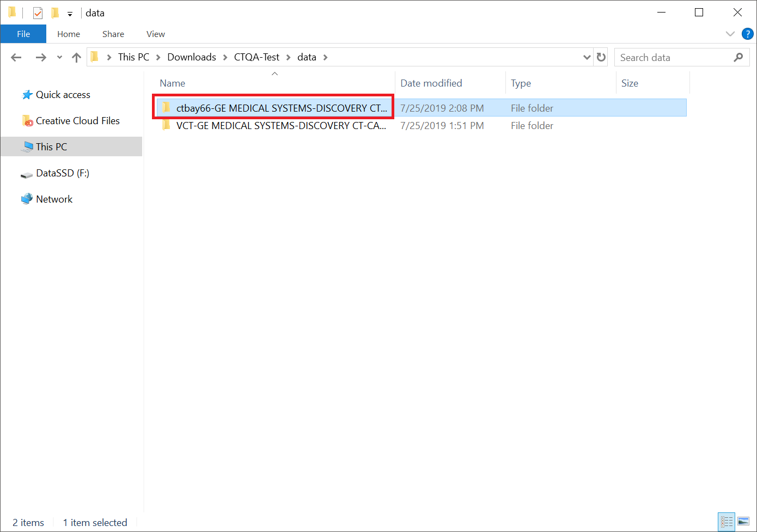Open the Customize Quick Access Toolbar dropdown
Viewport: 757px width, 532px height.
click(70, 14)
